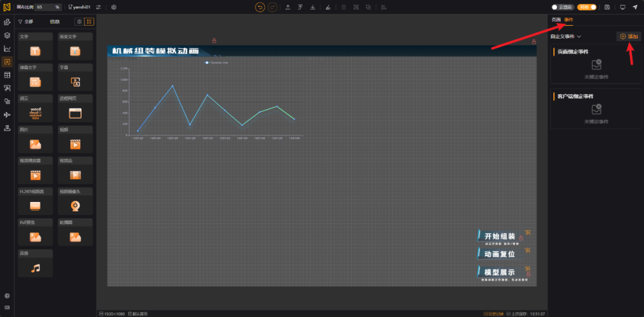This screenshot has width=644, height=317.
Task: Click the sliders icon next to yanshi01
Action: click(x=98, y=7)
